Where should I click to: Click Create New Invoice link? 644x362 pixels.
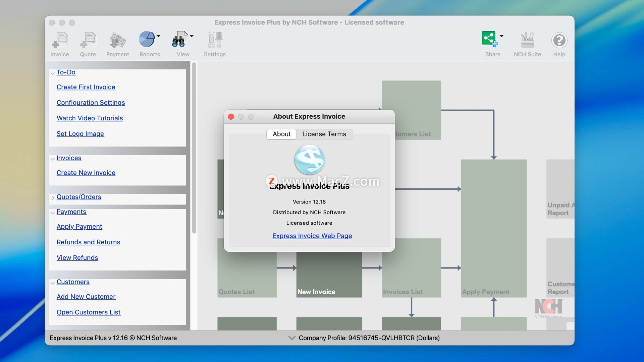[x=86, y=173]
